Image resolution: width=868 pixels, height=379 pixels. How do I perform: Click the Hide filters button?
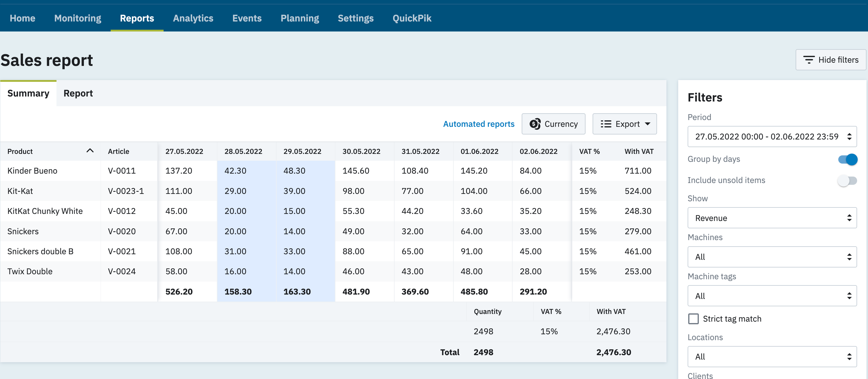(x=830, y=60)
